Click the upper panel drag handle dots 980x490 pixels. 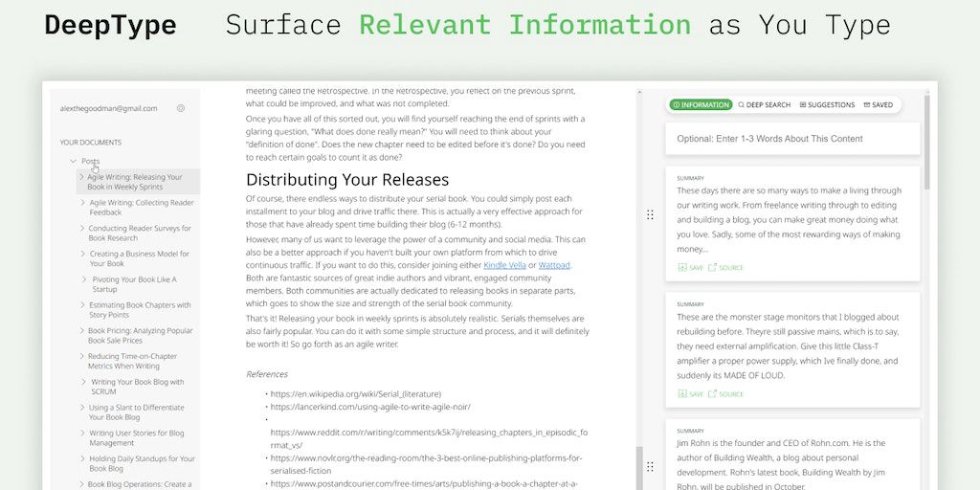tap(650, 215)
